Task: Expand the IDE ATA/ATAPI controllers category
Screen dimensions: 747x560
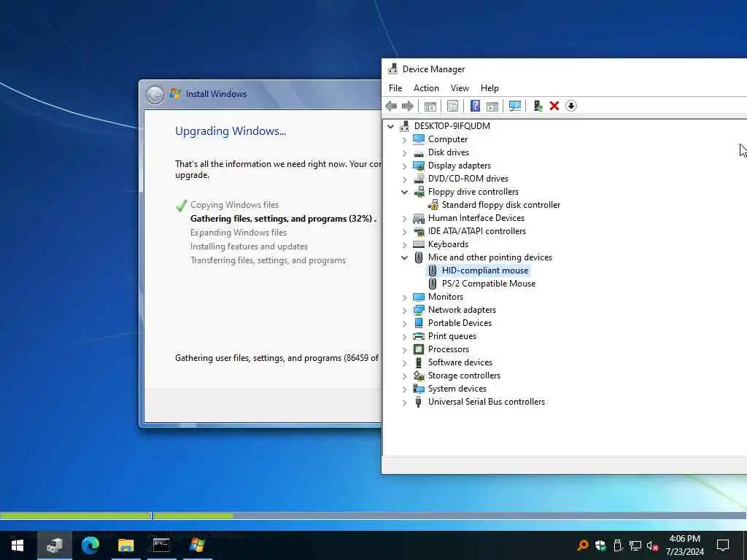Action: coord(404,231)
